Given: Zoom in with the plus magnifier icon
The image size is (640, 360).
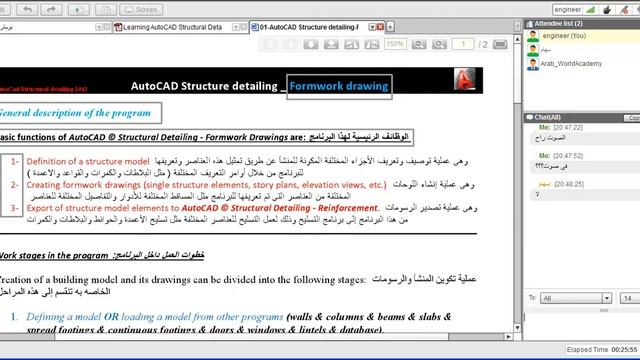Looking at the screenshot, I should tap(439, 44).
